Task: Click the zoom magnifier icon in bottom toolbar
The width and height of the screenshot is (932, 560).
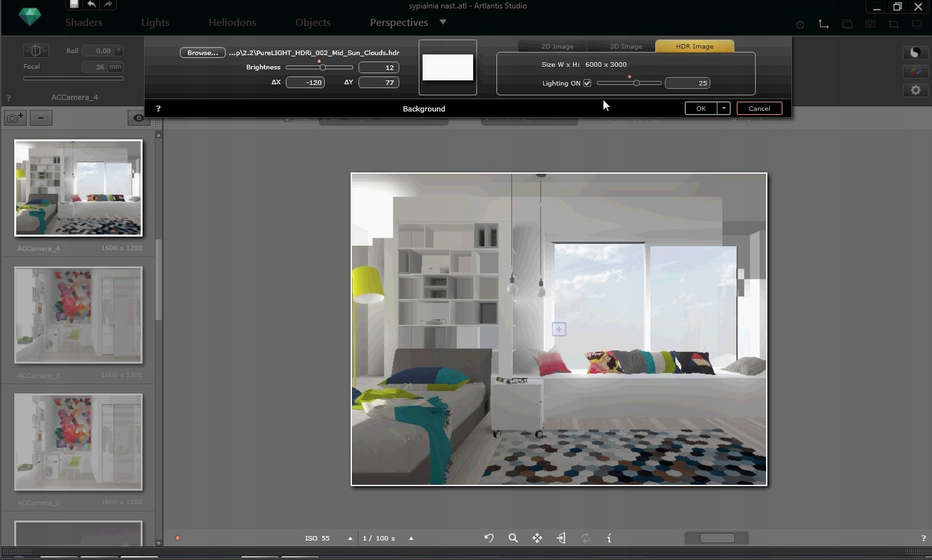Action: coord(513,538)
